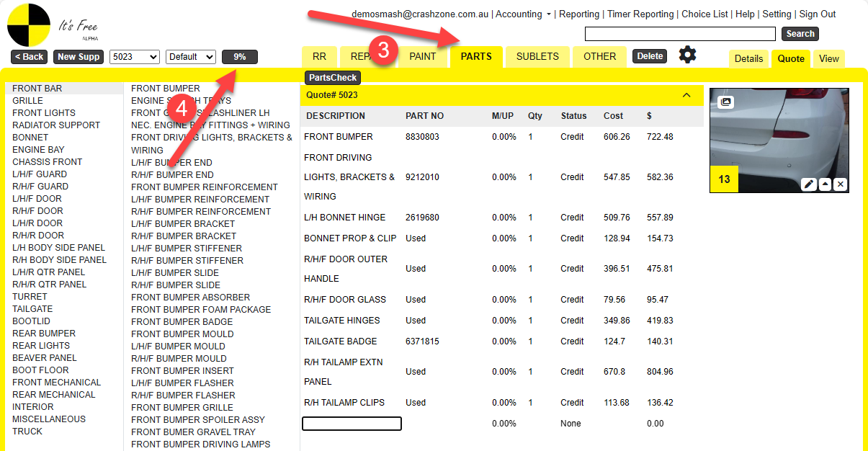Open the 5023 quote number dropdown
This screenshot has width=868, height=451.
pyautogui.click(x=134, y=57)
